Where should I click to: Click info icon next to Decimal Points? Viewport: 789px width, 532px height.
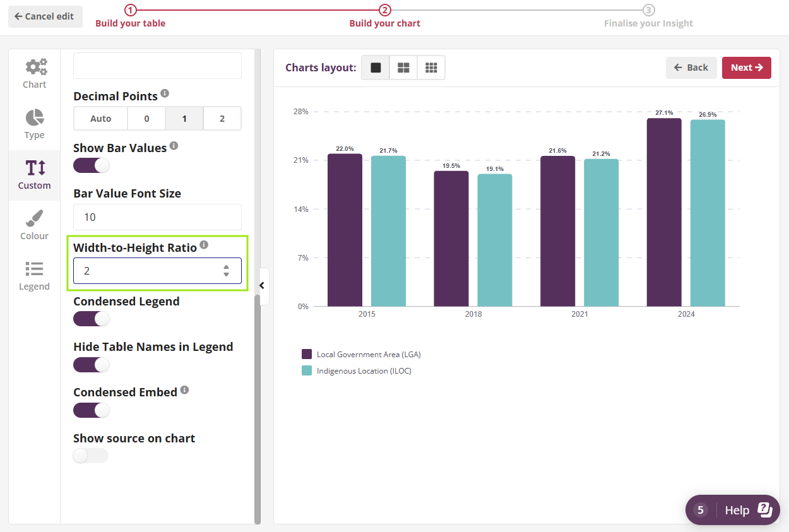click(165, 93)
